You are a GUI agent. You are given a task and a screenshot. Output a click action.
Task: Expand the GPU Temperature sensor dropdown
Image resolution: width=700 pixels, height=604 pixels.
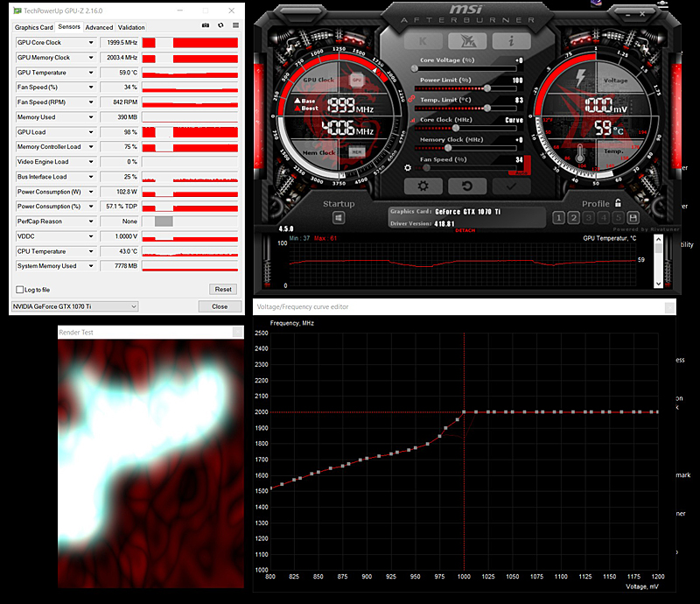click(x=91, y=73)
